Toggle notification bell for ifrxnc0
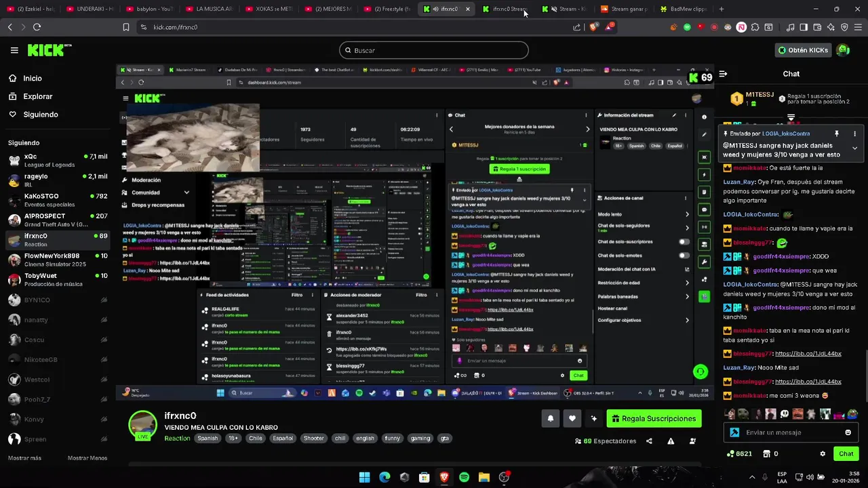This screenshot has height=488, width=868. tap(551, 418)
